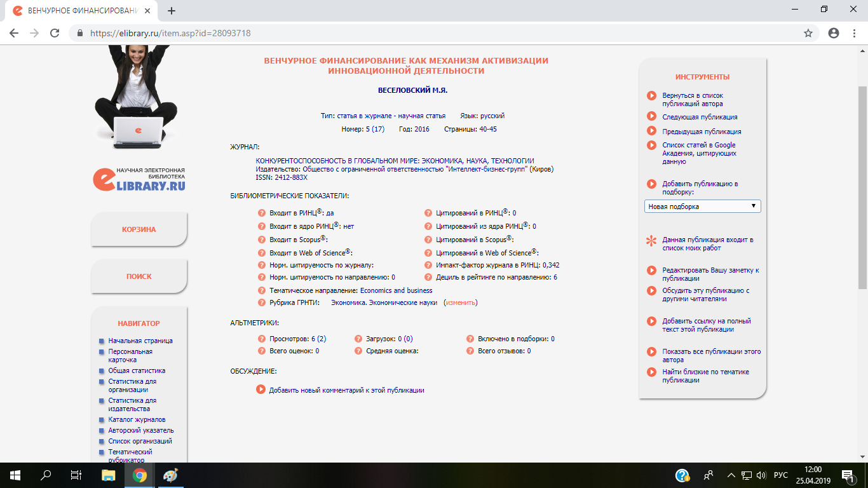Viewport: 868px width, 488px height.
Task: Click the help icon beside 'Загрузок'
Action: 358,339
